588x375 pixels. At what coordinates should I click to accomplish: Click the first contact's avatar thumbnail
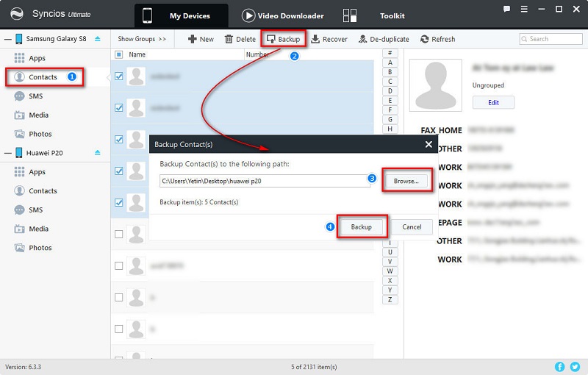click(136, 76)
